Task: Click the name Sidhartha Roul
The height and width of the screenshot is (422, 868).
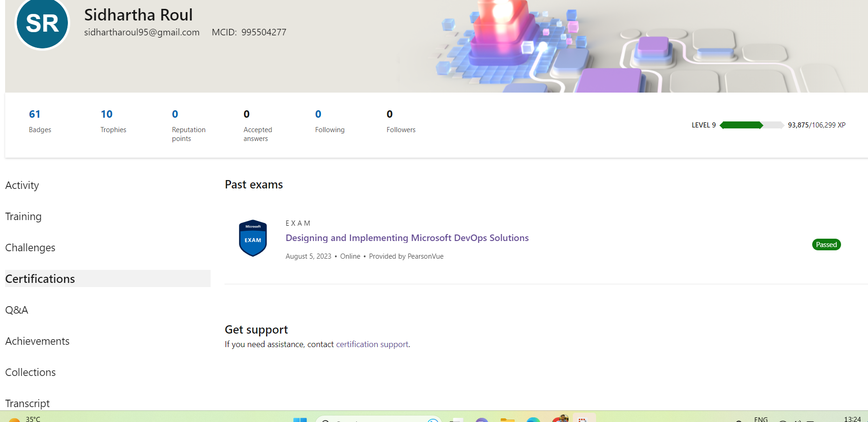Action: point(138,15)
